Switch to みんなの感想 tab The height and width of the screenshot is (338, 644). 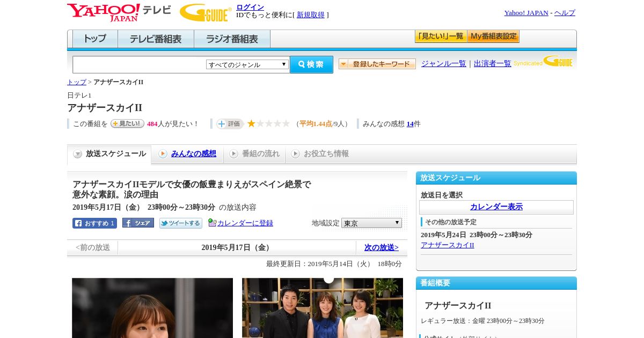(187, 154)
